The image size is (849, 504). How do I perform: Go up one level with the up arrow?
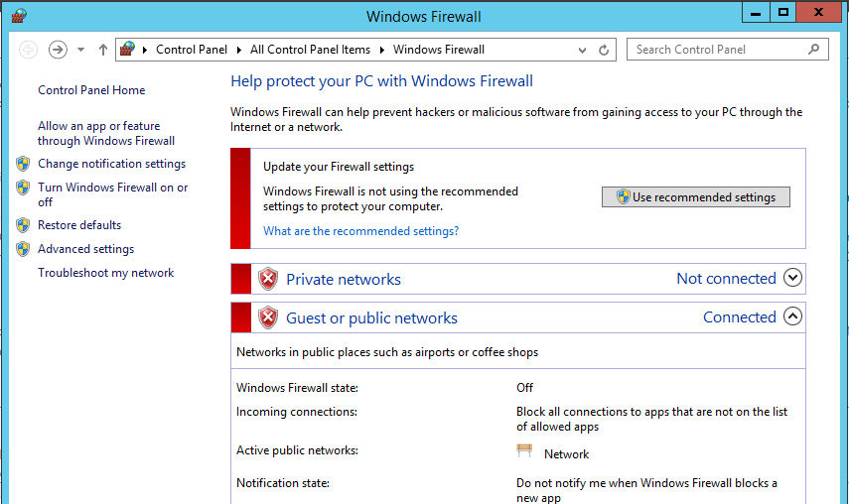103,50
